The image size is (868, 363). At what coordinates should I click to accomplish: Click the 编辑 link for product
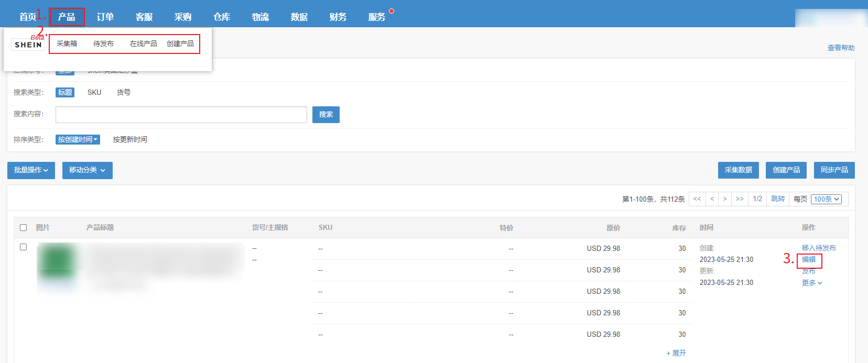pos(809,259)
